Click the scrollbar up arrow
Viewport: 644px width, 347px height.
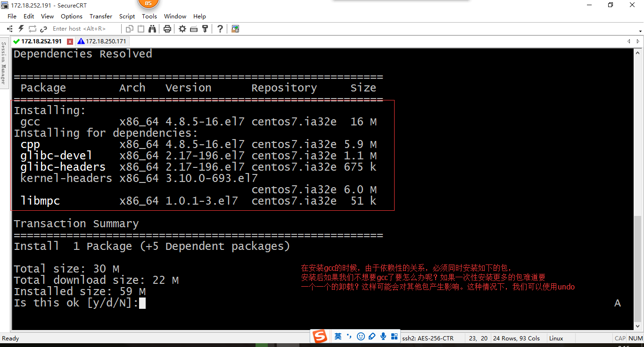637,52
